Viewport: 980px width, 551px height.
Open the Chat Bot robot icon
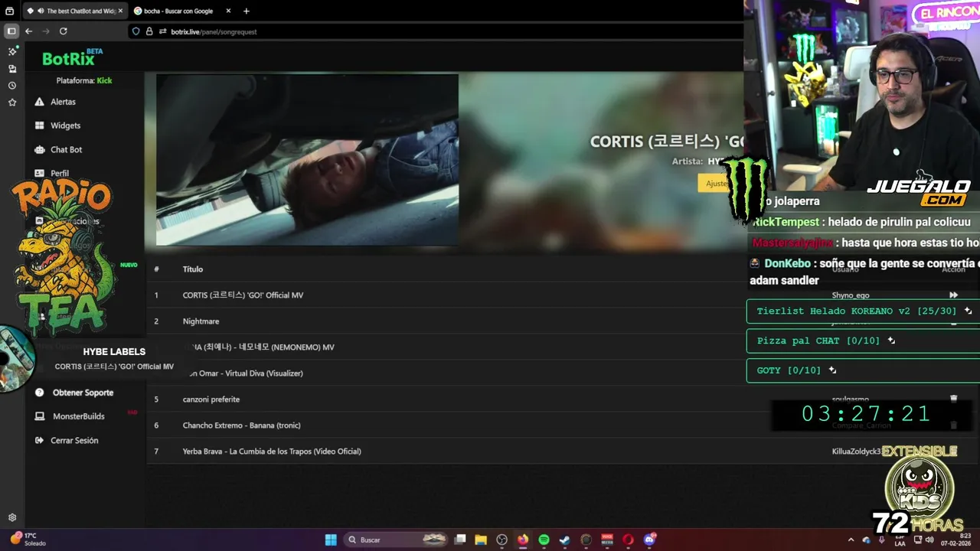tap(39, 149)
